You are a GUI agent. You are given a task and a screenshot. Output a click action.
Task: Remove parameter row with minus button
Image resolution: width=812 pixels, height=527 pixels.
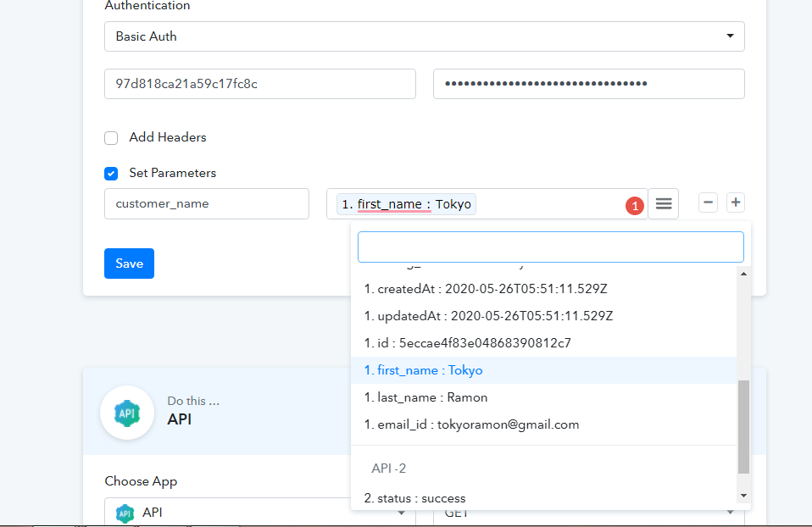coord(708,202)
